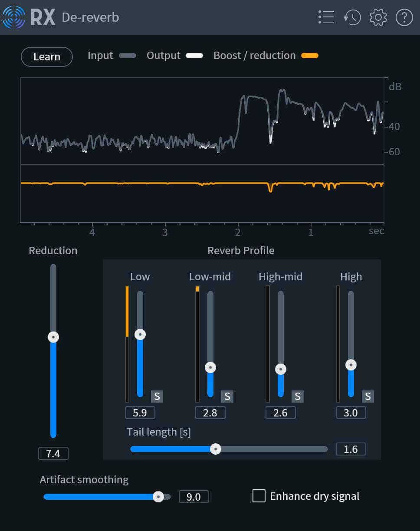The width and height of the screenshot is (420, 531).
Task: Click the Low-mid value field 2.8
Action: [x=210, y=413]
